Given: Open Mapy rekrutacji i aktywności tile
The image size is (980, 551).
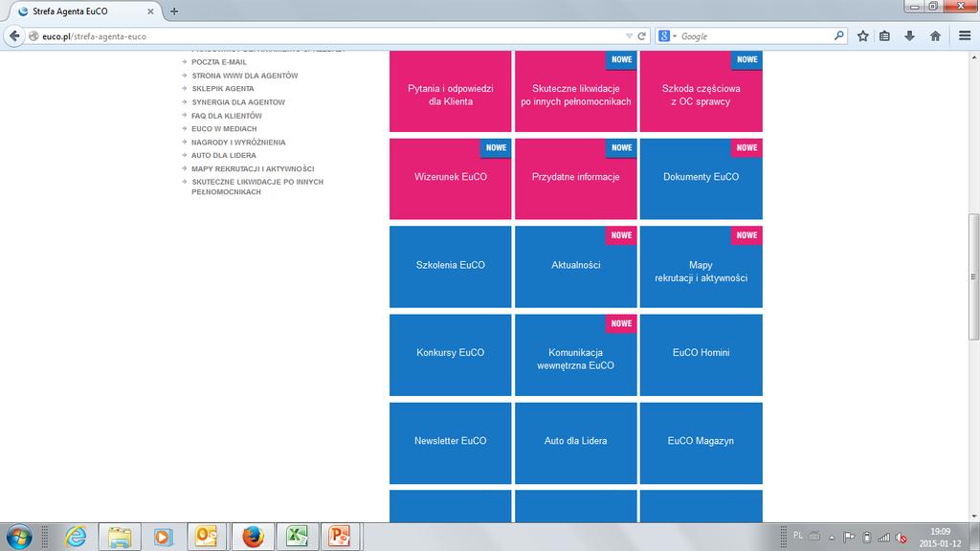Looking at the screenshot, I should tap(702, 267).
